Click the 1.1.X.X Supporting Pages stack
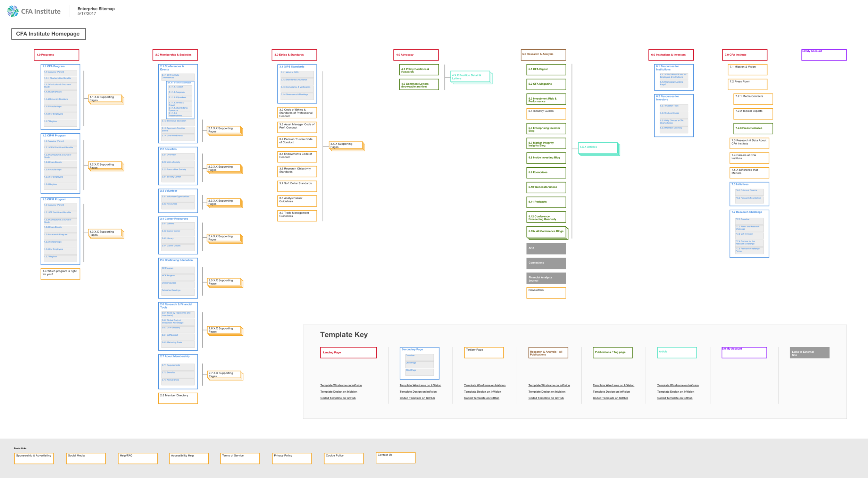This screenshot has height=478, width=868. tap(106, 99)
